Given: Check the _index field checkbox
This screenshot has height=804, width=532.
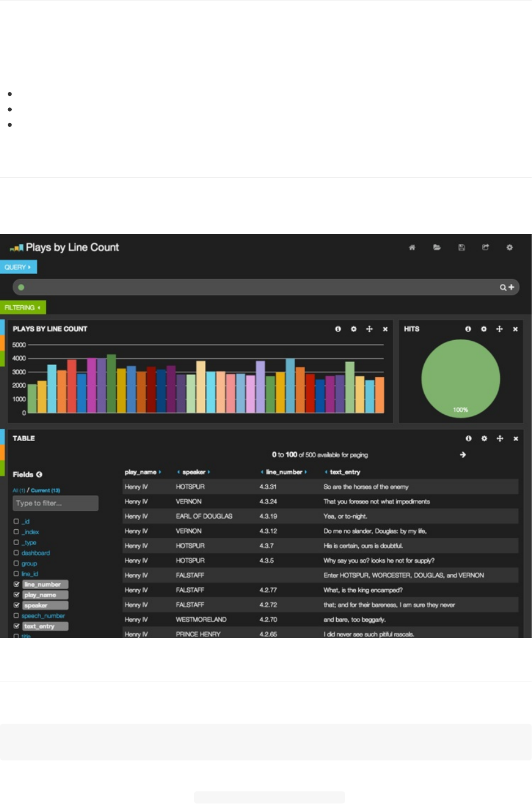Looking at the screenshot, I should click(16, 531).
